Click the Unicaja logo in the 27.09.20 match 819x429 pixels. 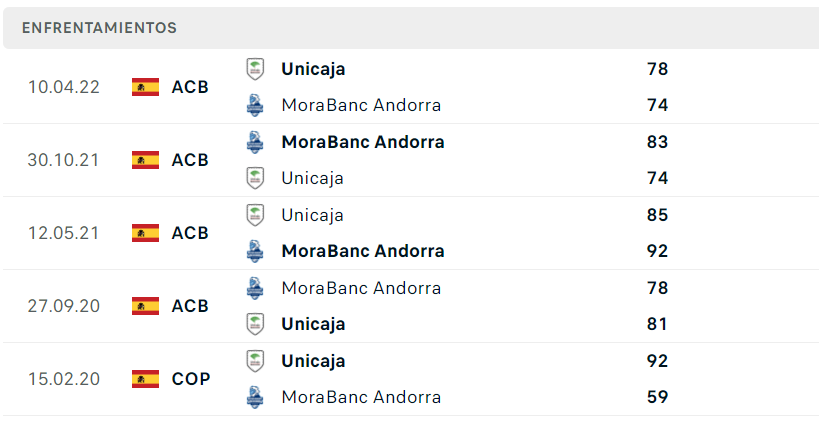click(x=256, y=324)
